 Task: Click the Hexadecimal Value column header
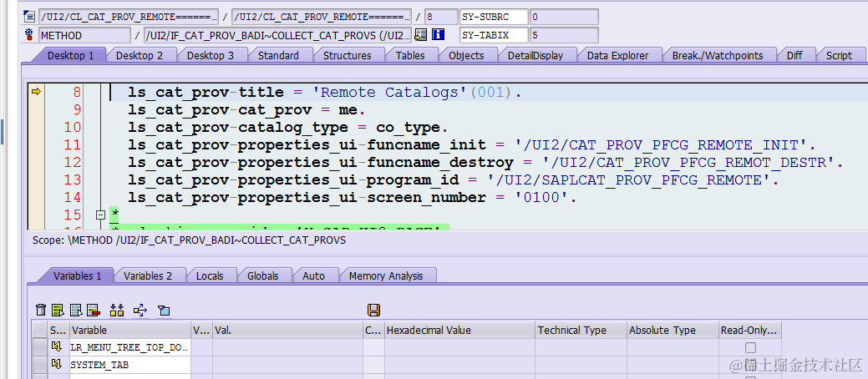[460, 331]
